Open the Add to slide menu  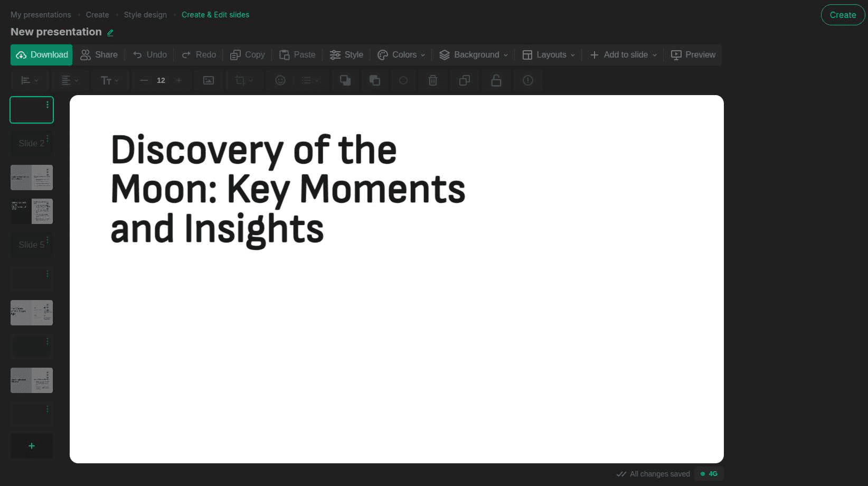coord(623,54)
